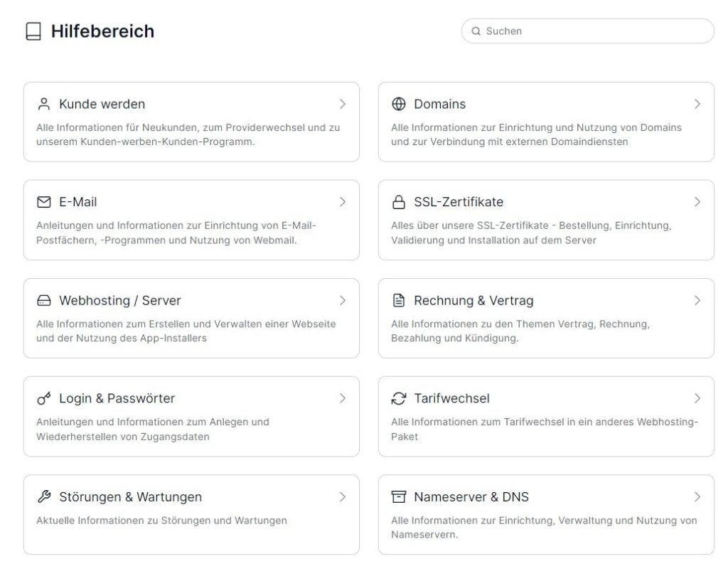This screenshot has height=564, width=728.
Task: Click the document icon for Rechnung & Vertrag
Action: click(x=398, y=301)
